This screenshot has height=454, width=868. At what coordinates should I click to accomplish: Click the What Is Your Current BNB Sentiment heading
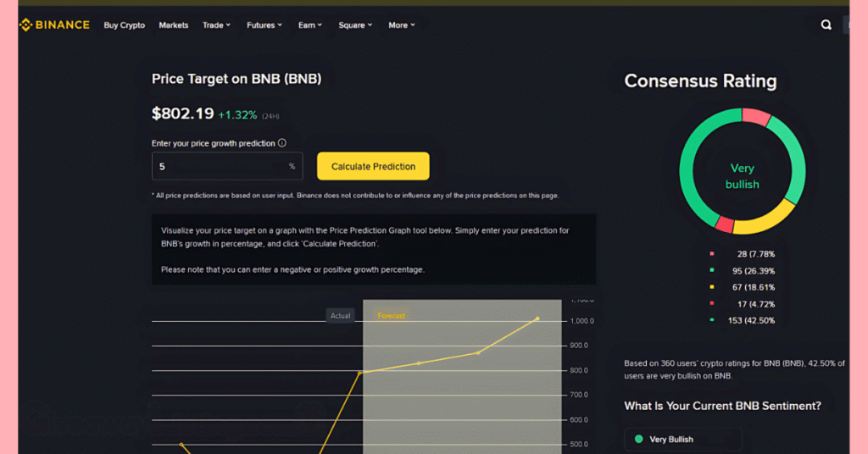722,406
